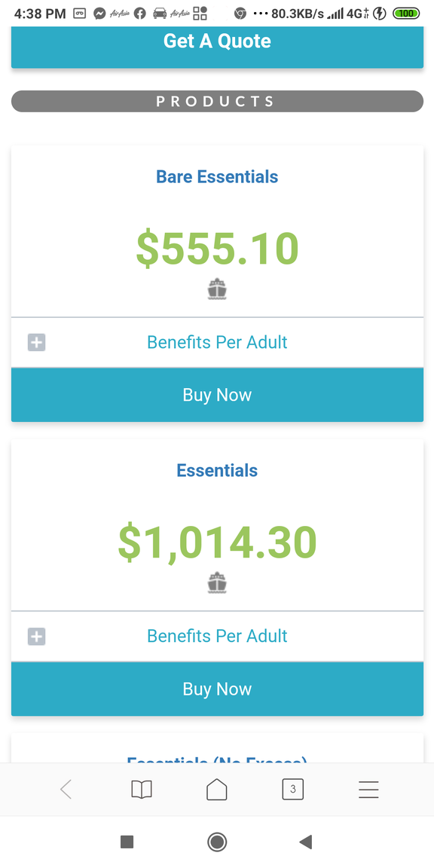Select the Bare Essentials product title
The width and height of the screenshot is (434, 868).
(217, 176)
